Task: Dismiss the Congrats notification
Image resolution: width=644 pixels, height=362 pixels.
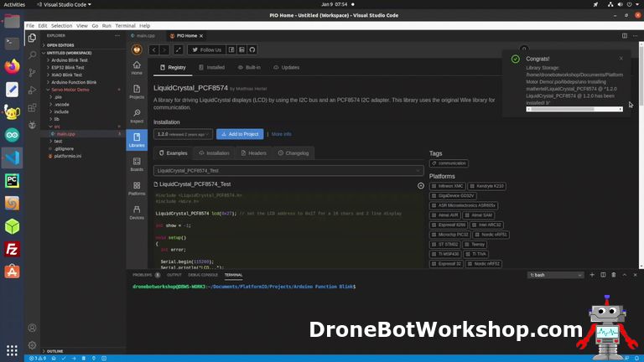Action: coord(621,59)
